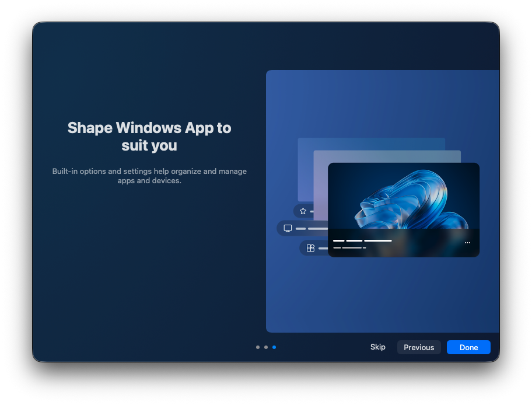Select the third active page dot

274,347
